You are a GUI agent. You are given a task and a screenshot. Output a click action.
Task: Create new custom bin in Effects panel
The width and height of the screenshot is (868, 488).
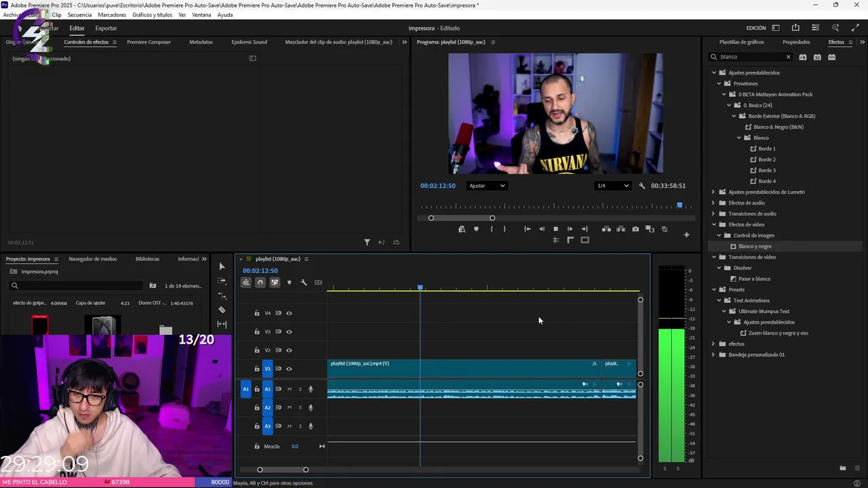(842, 468)
